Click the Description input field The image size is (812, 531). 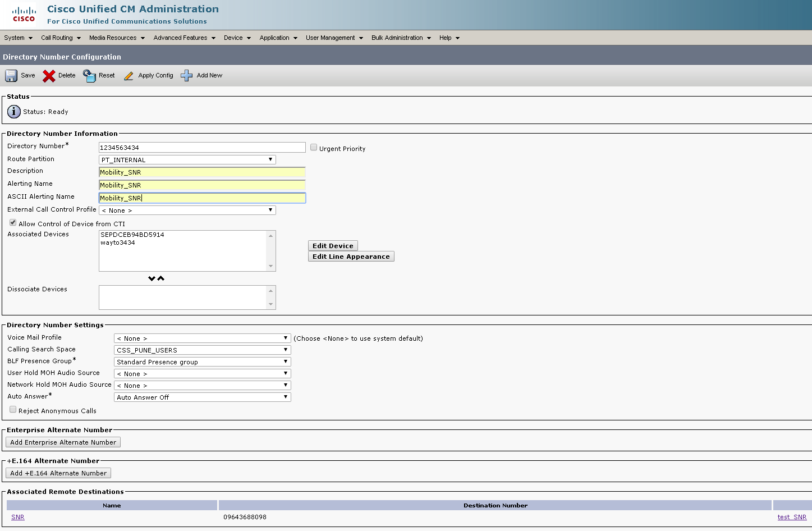(x=202, y=172)
